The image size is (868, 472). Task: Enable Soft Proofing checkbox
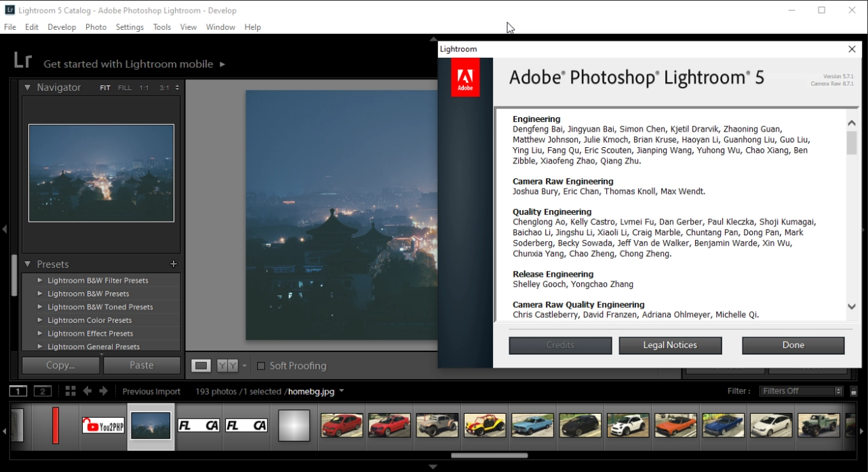tap(261, 366)
